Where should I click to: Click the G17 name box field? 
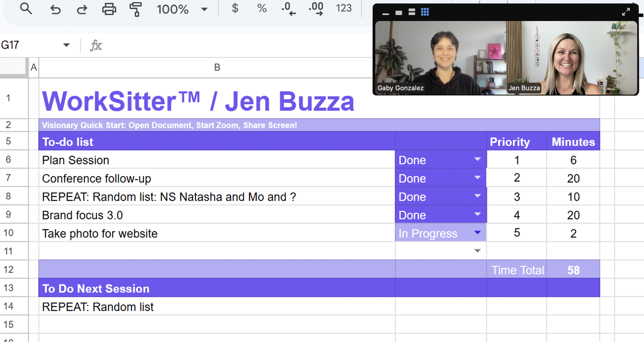click(x=30, y=45)
